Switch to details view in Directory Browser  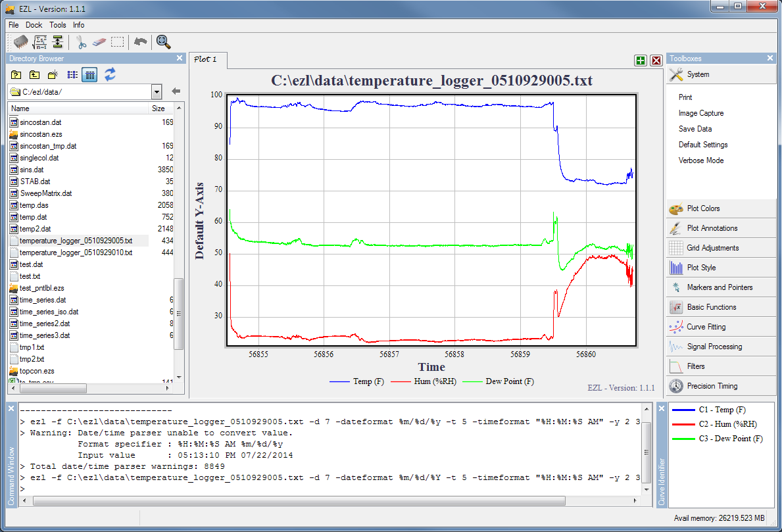tap(89, 75)
